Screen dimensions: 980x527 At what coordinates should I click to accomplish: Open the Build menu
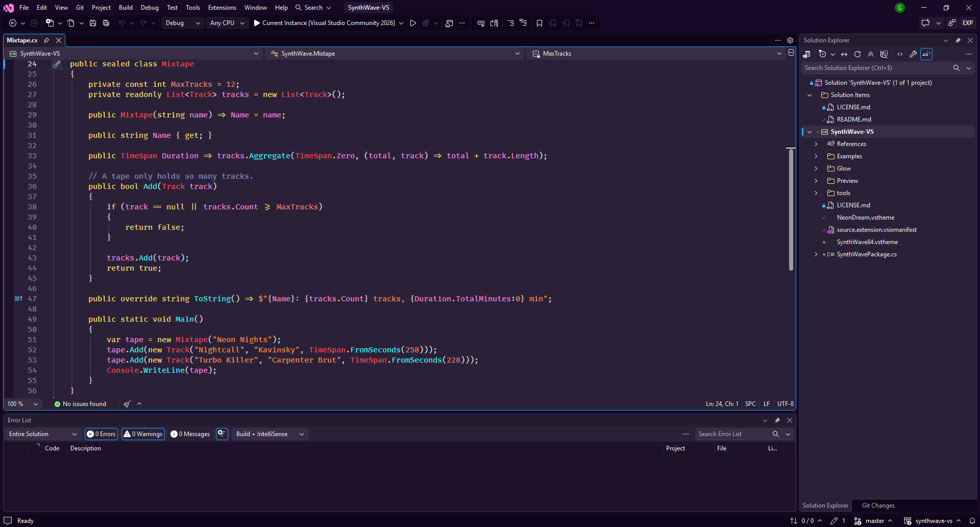(x=126, y=8)
